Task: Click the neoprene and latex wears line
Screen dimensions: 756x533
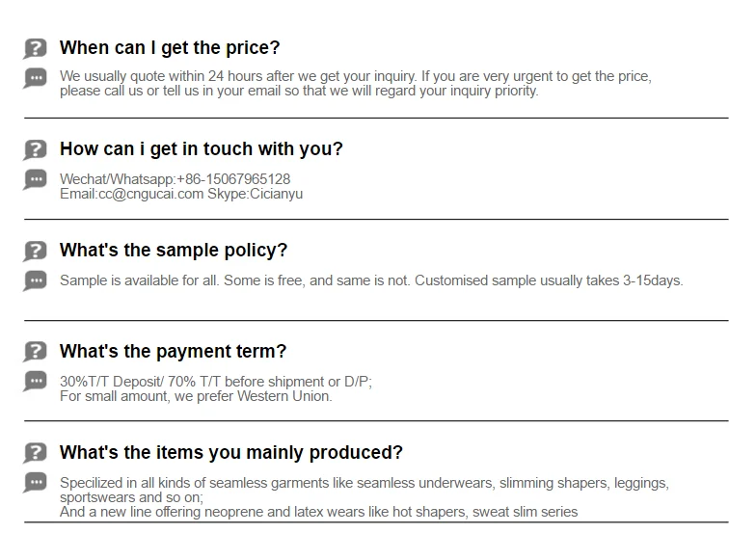Action: coord(318,512)
